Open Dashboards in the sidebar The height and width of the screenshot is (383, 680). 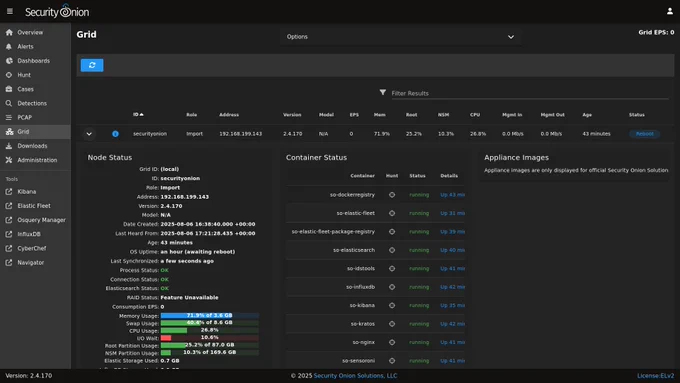click(35, 61)
